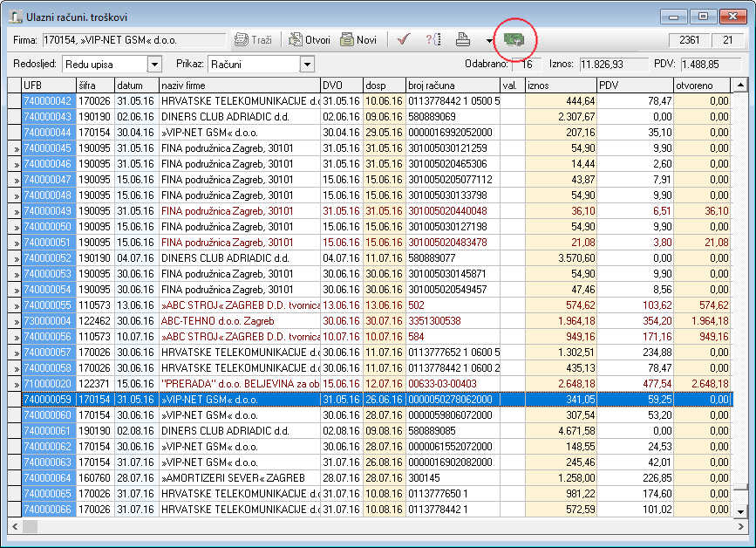The image size is (756, 548).
Task: Open the arrow dropdown beside printer
Action: click(489, 40)
